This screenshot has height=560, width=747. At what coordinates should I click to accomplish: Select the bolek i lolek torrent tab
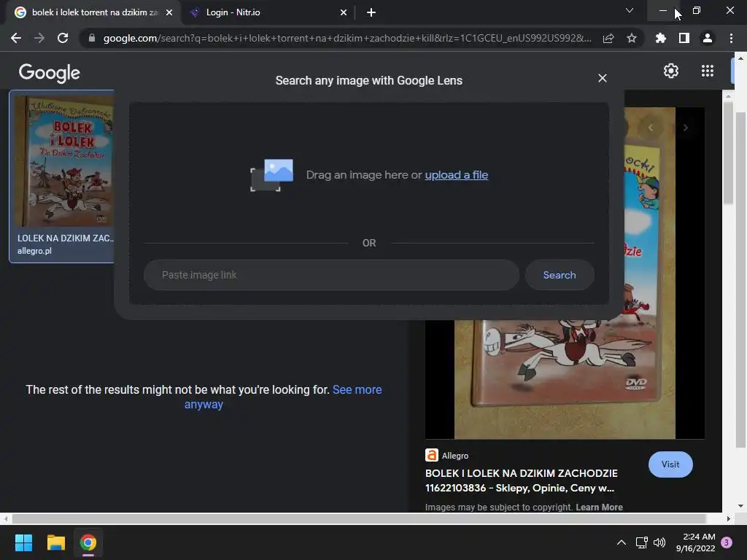(93, 12)
